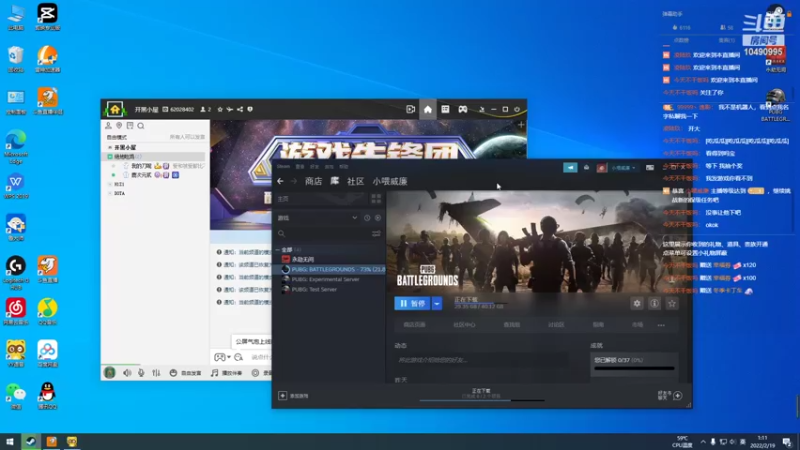Add a game via plus icon at Steam bottom-left
The image size is (800, 450).
(283, 395)
